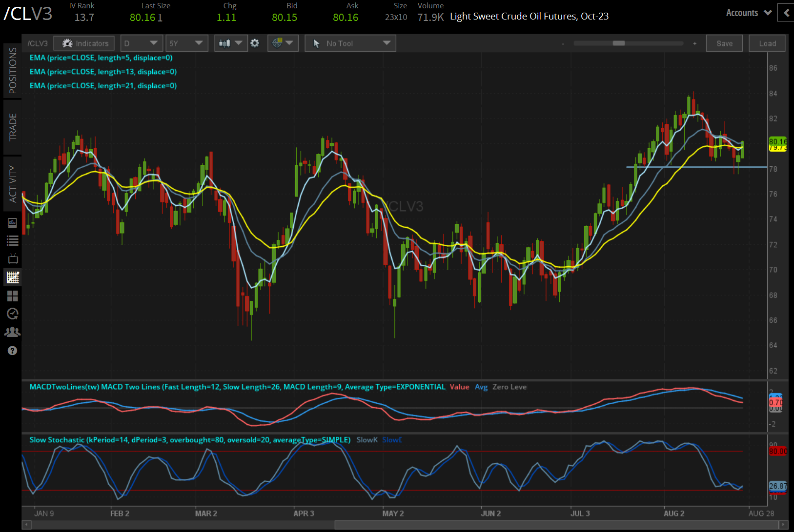Open chart settings gear icon
Screen dimensions: 794x532
coord(255,43)
